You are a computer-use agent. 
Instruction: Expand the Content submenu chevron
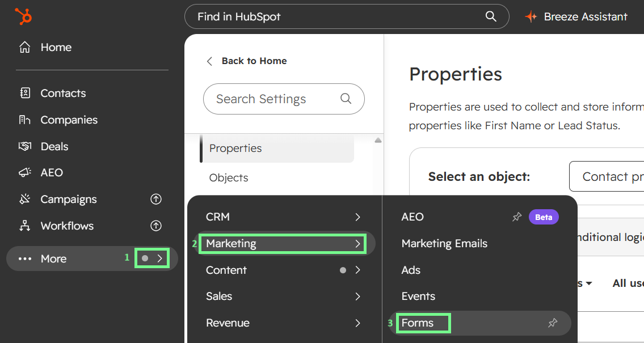[357, 270]
